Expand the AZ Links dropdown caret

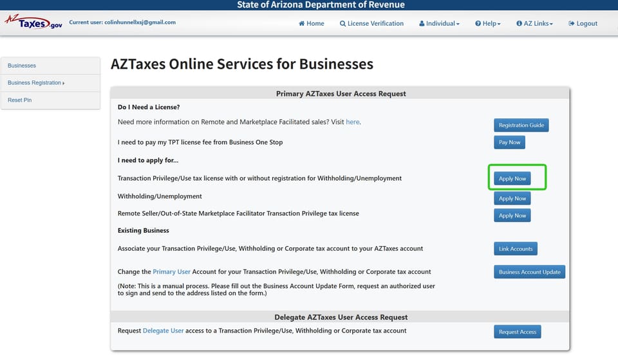point(552,24)
